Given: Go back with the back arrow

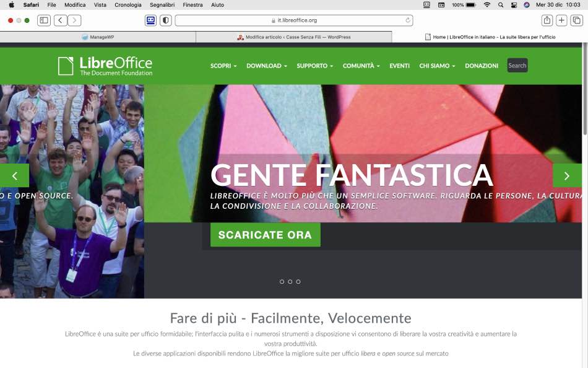Looking at the screenshot, I should click(61, 20).
